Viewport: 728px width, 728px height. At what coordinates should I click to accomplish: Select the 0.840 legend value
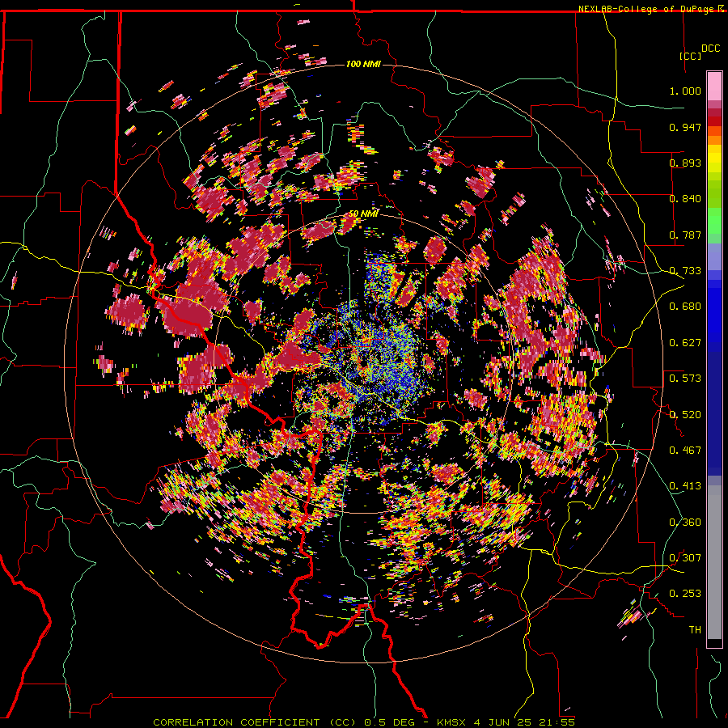tap(685, 199)
